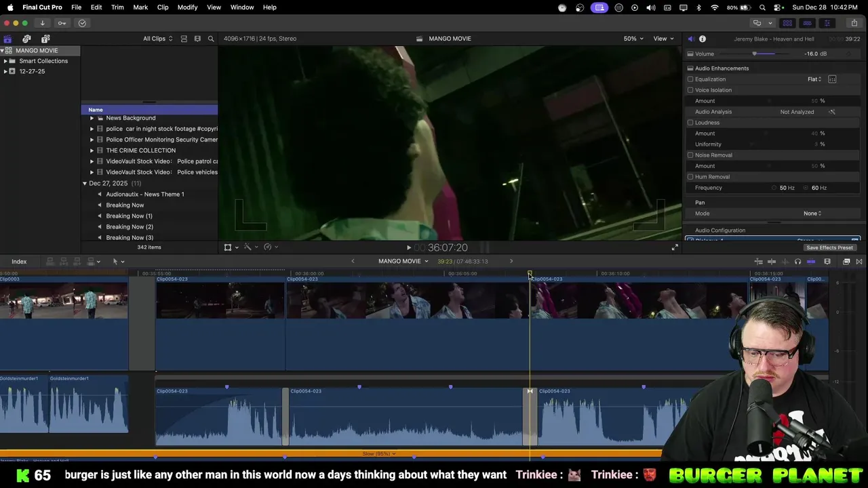This screenshot has height=488, width=868.
Task: Click the Share export icon
Action: point(854,23)
